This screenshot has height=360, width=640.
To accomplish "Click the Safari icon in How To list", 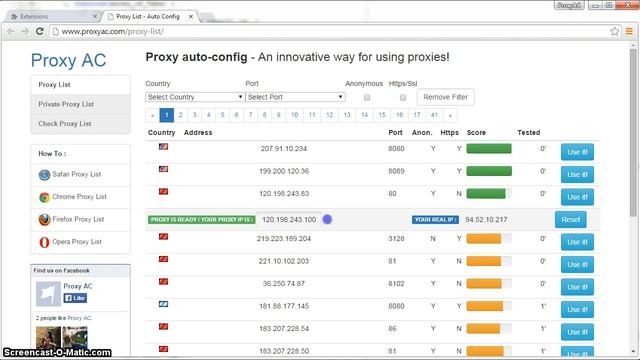I will [x=44, y=175].
